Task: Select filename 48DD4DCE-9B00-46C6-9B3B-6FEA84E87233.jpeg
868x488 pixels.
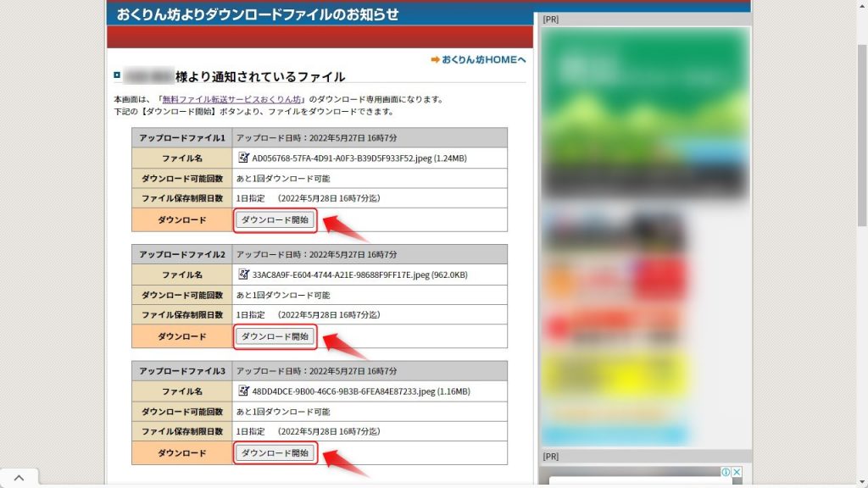Action: 344,391
